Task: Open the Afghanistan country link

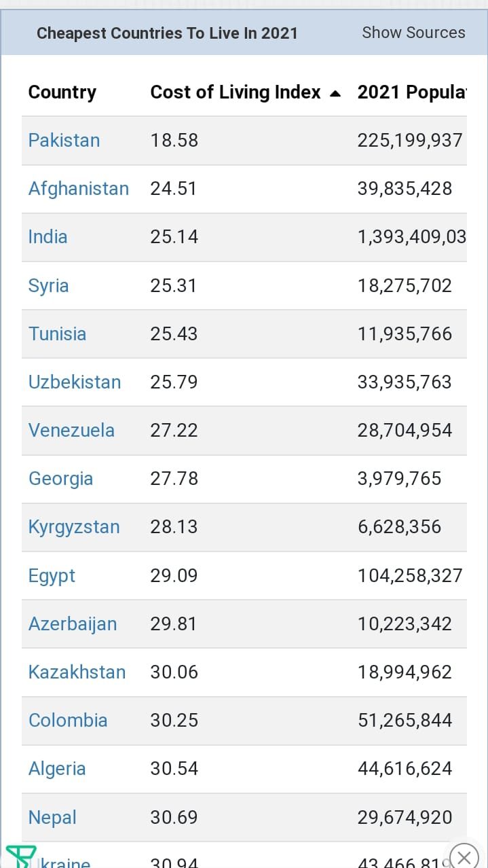Action: click(x=79, y=189)
